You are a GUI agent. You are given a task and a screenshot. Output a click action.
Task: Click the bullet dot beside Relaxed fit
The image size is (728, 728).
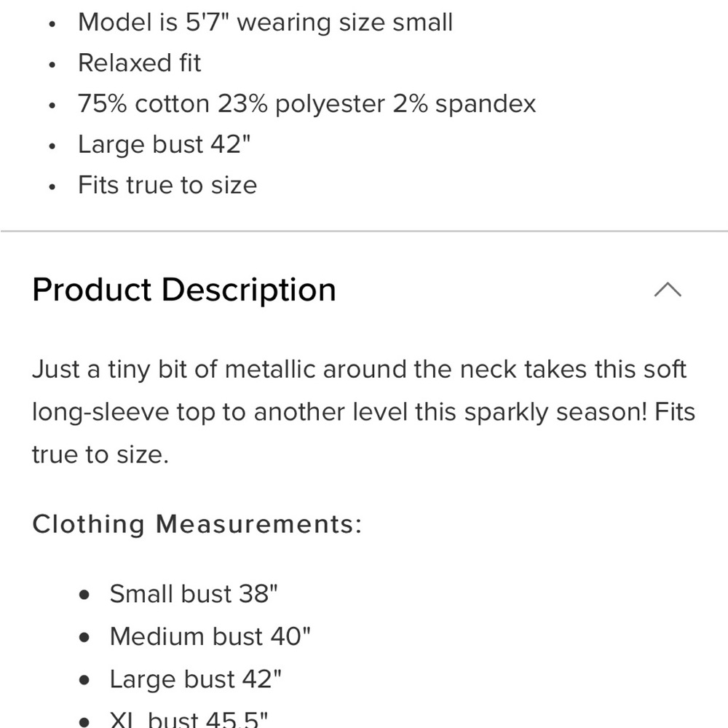pos(52,65)
